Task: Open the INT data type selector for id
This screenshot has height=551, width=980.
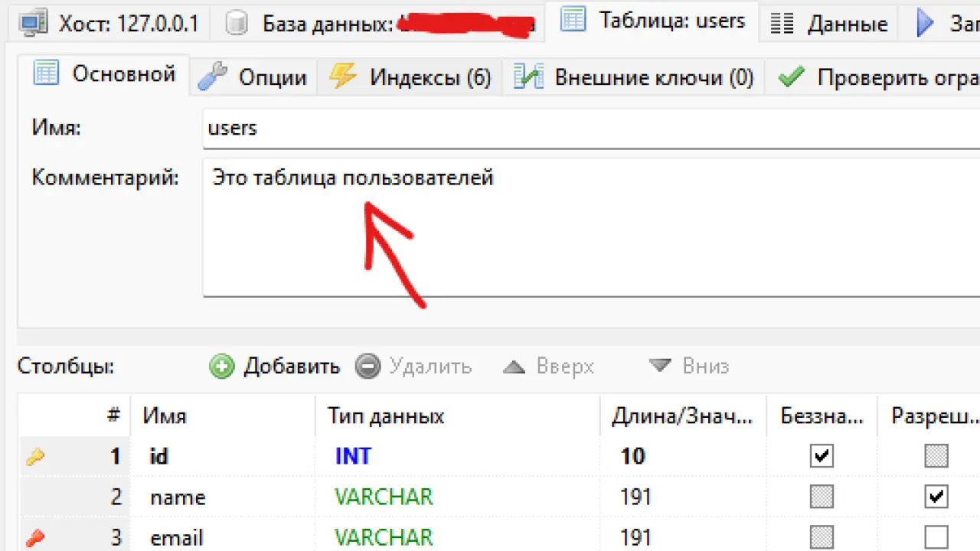Action: pyautogui.click(x=353, y=456)
